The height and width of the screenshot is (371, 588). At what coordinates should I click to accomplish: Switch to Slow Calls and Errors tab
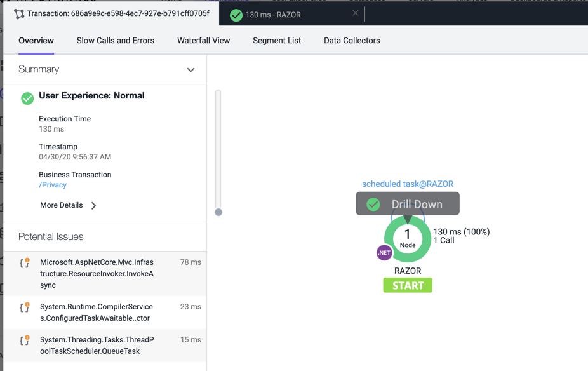pyautogui.click(x=116, y=41)
